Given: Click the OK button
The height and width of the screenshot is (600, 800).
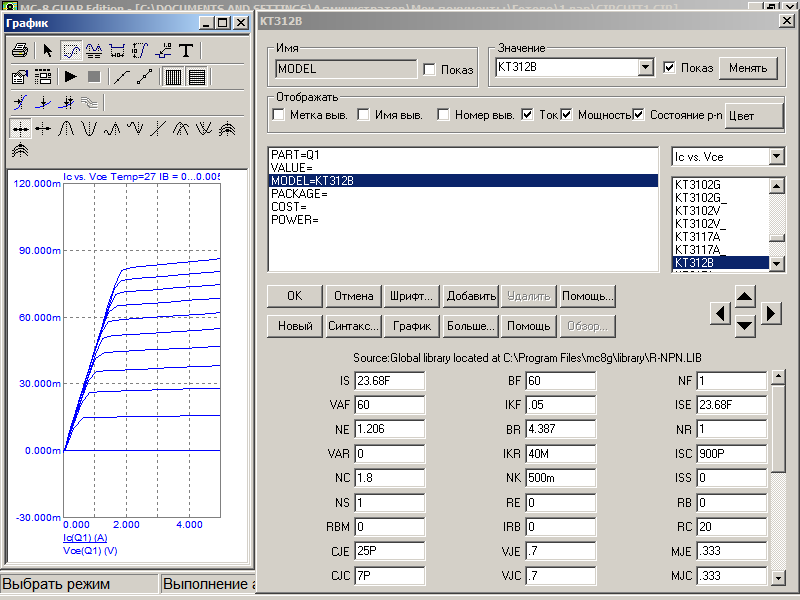Looking at the screenshot, I should point(294,296).
